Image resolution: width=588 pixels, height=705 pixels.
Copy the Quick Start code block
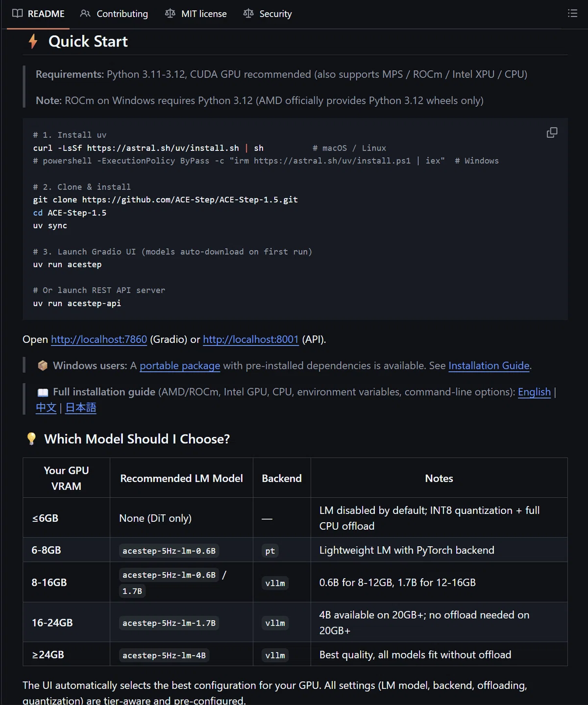tap(552, 133)
